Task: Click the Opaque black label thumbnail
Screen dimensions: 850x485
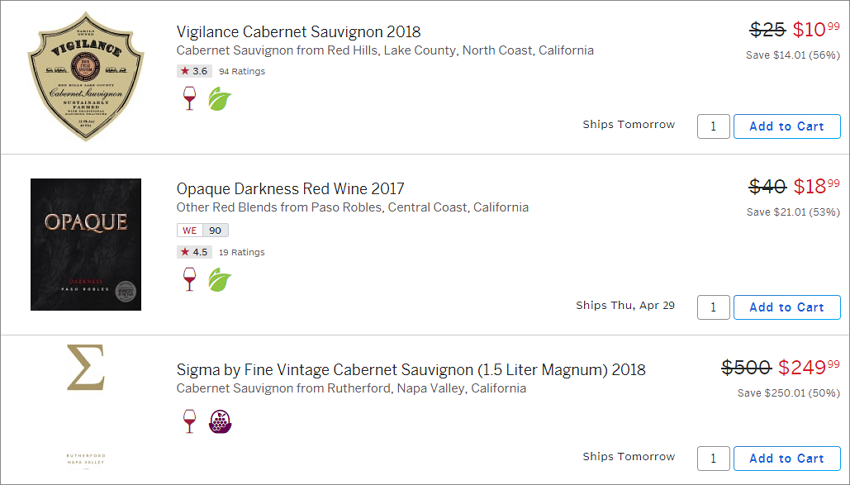Action: point(86,244)
